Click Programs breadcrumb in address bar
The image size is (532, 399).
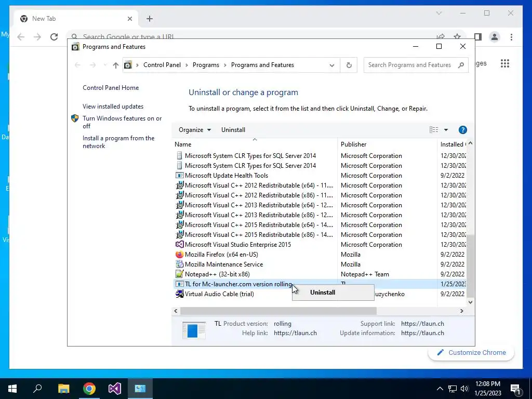click(x=206, y=65)
